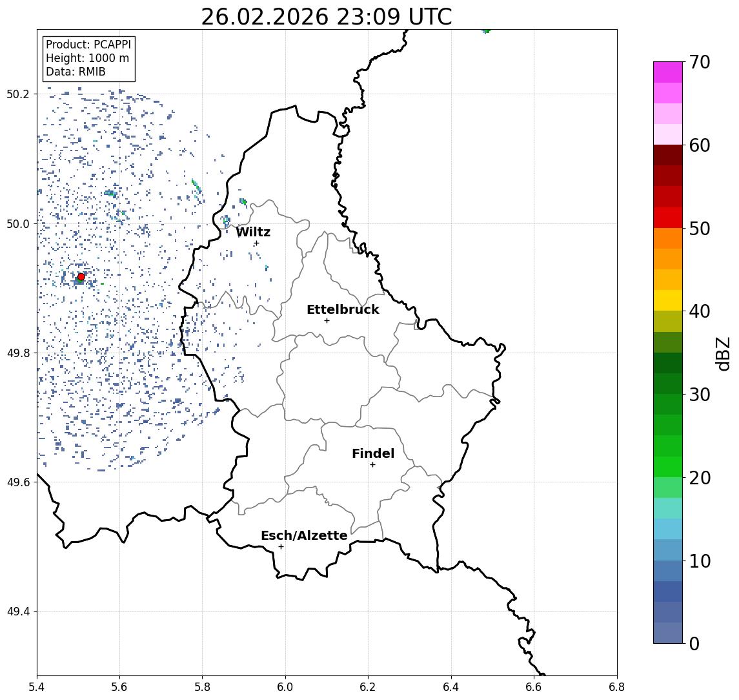Click latitude tick label 49.6
The width and height of the screenshot is (739, 700).
tap(18, 482)
